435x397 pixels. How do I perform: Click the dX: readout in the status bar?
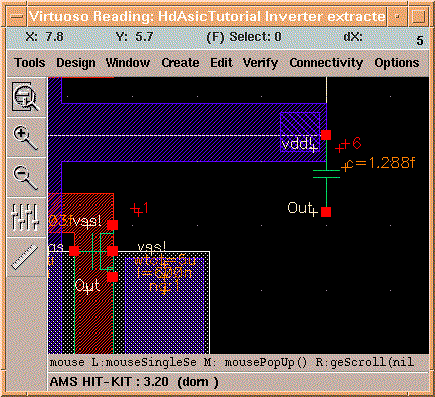tap(353, 37)
